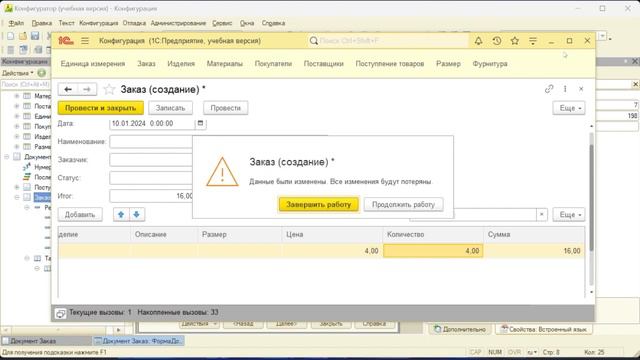Click in the Наименование field
640x360 pixels.
pos(151,142)
